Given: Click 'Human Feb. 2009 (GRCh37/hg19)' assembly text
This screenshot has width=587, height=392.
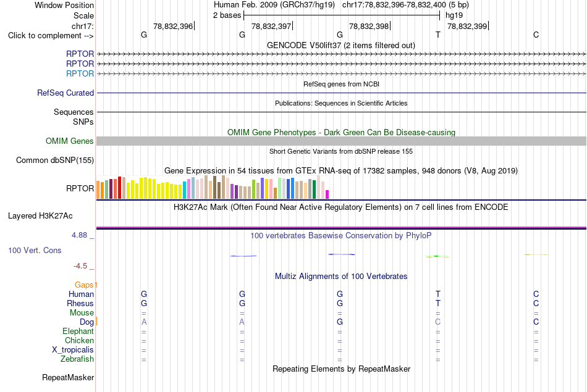Looking at the screenshot, I should point(274,5).
